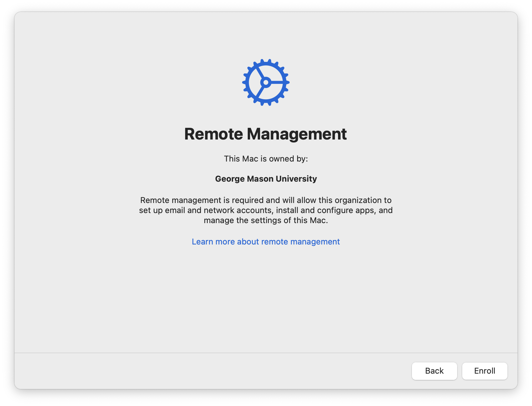Click the empty area left of the Back button
This screenshot has width=532, height=406.
coord(220,371)
